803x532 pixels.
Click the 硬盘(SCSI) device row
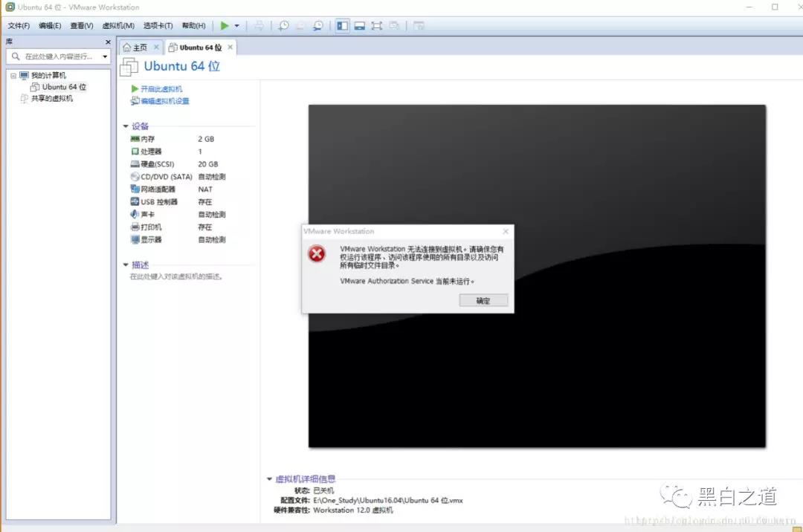[177, 164]
